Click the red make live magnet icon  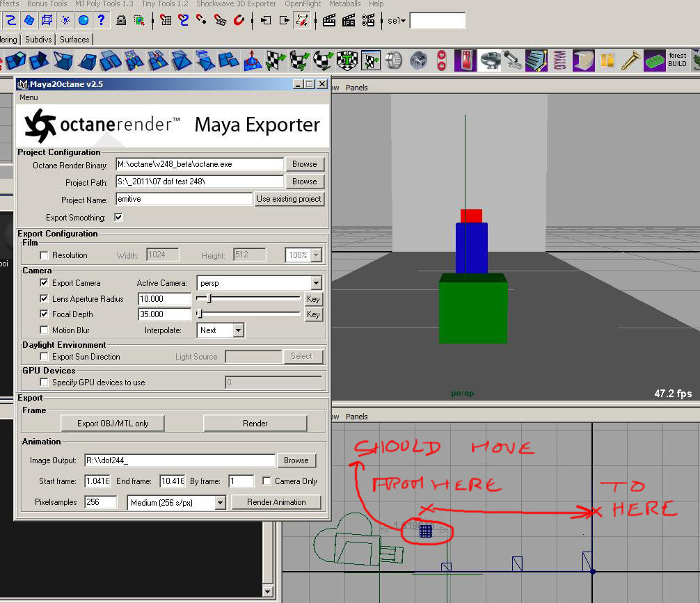pyautogui.click(x=239, y=20)
